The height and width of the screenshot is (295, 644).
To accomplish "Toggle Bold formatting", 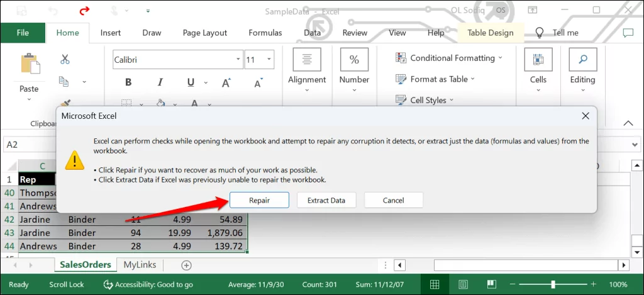I will [x=128, y=82].
